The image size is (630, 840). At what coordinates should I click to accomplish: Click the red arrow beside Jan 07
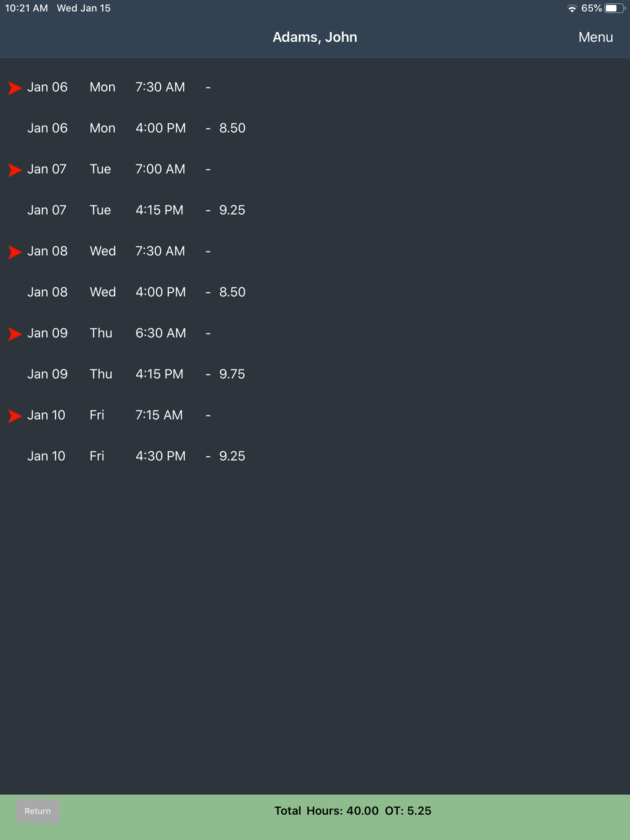pos(15,170)
